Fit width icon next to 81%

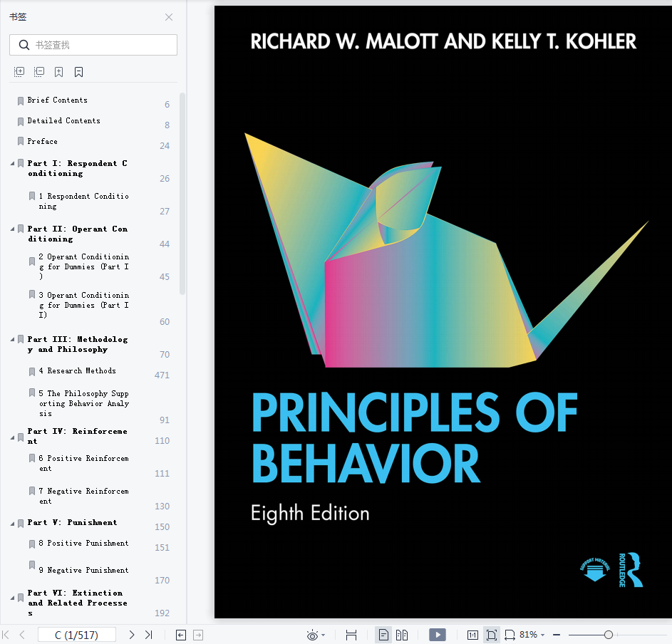(x=510, y=635)
